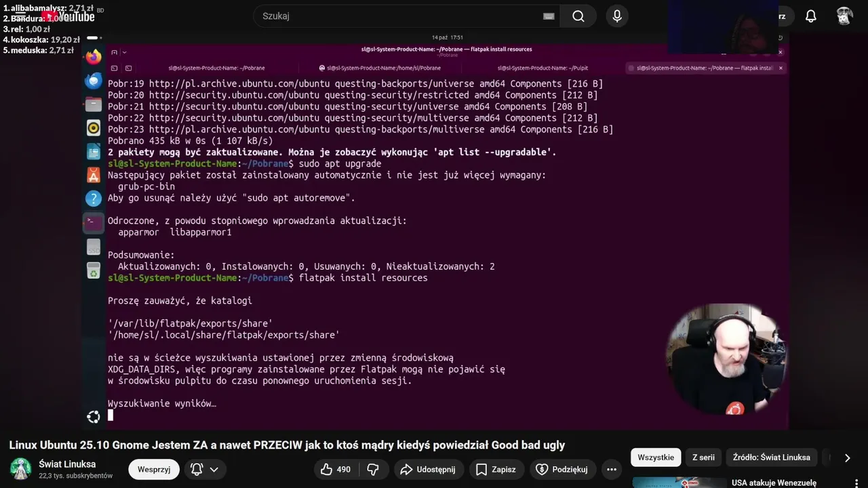
Task: Like the video with thumbs up
Action: [336, 469]
